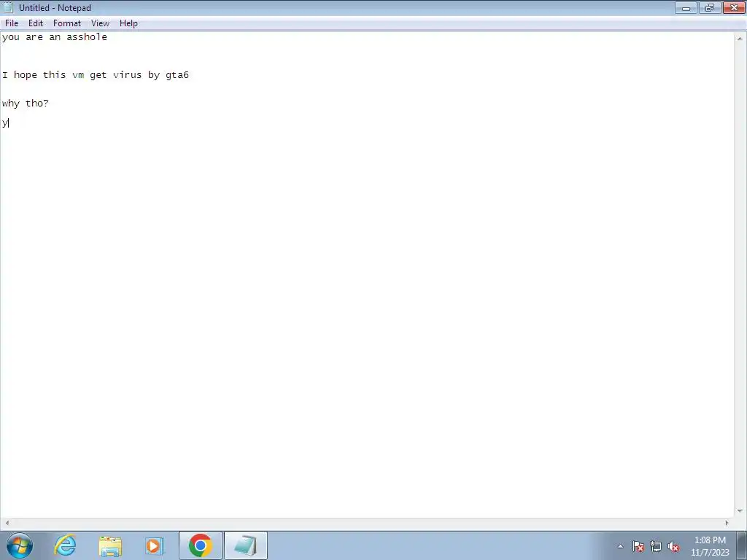This screenshot has height=560, width=747.
Task: Minimize the Notepad window
Action: click(686, 7)
